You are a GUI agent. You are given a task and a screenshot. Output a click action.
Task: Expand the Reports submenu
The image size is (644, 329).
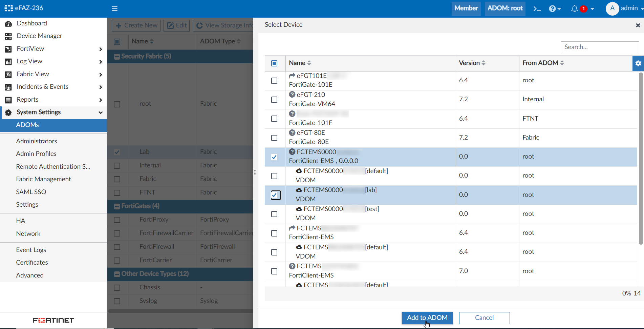coord(101,100)
